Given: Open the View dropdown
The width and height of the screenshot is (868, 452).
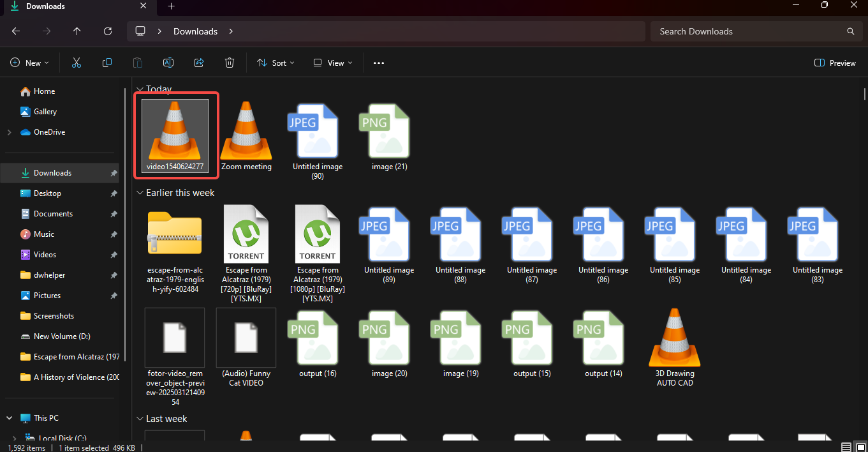Looking at the screenshot, I should (332, 63).
